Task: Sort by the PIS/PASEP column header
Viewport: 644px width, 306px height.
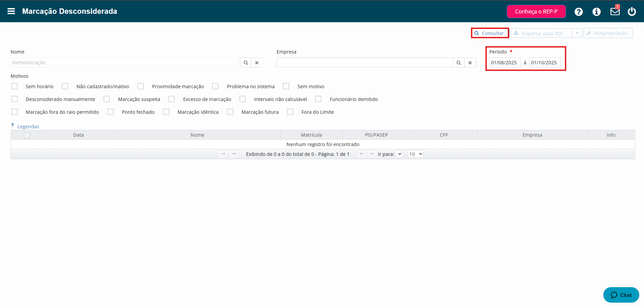Action: 377,135
